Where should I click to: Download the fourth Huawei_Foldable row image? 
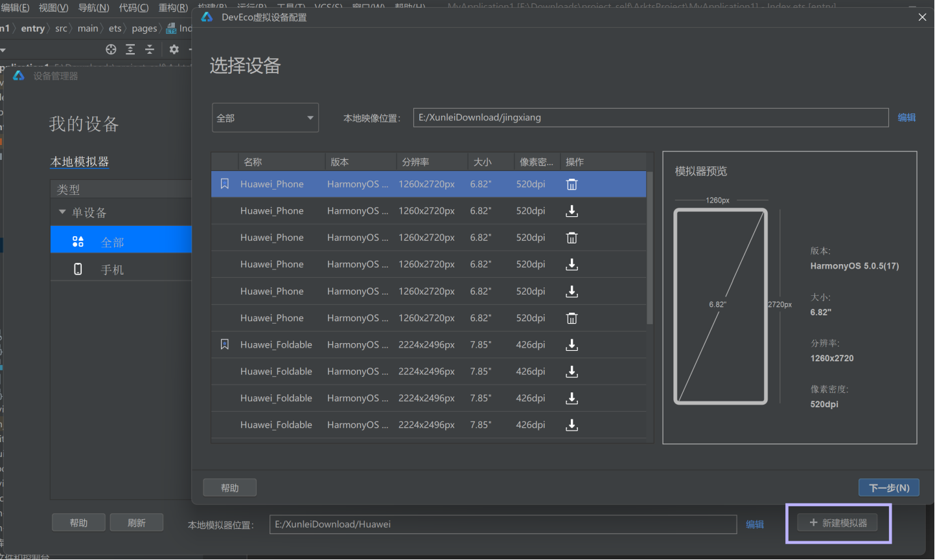[x=572, y=425]
